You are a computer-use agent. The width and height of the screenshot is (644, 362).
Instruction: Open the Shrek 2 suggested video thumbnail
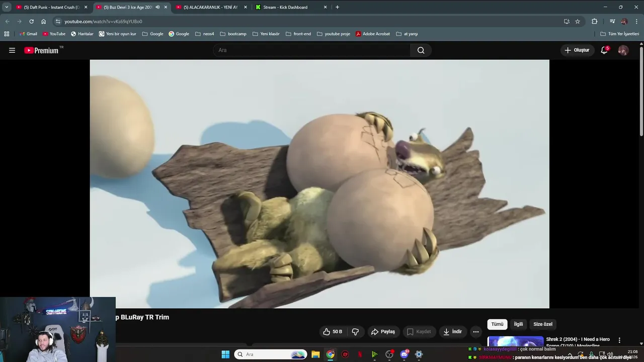pos(515,341)
